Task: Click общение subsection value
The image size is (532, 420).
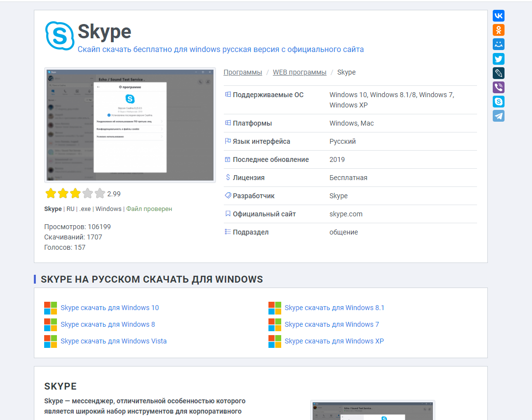Action: pyautogui.click(x=344, y=232)
